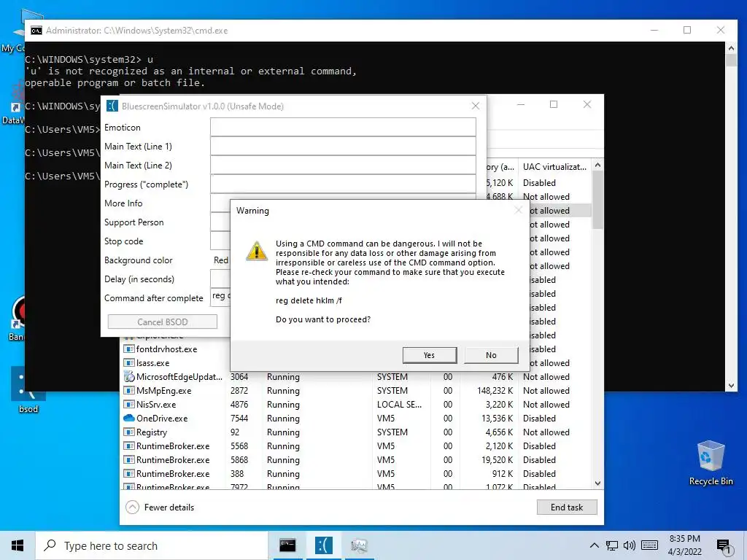Click the Registry process icon
The image size is (747, 560).
[129, 432]
